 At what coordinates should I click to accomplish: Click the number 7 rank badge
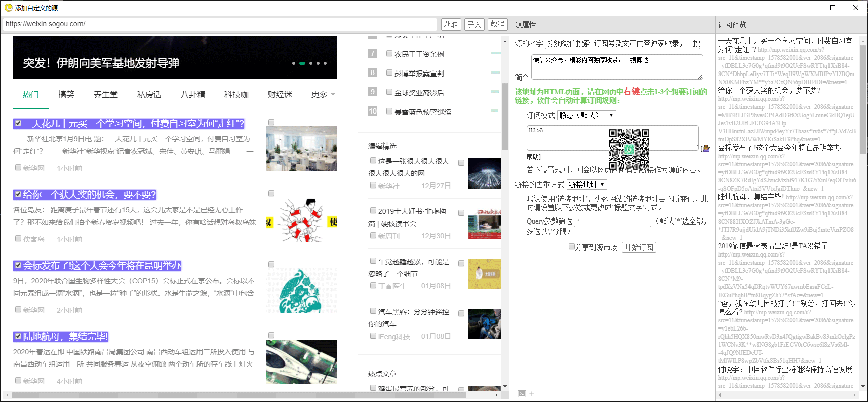pos(373,53)
